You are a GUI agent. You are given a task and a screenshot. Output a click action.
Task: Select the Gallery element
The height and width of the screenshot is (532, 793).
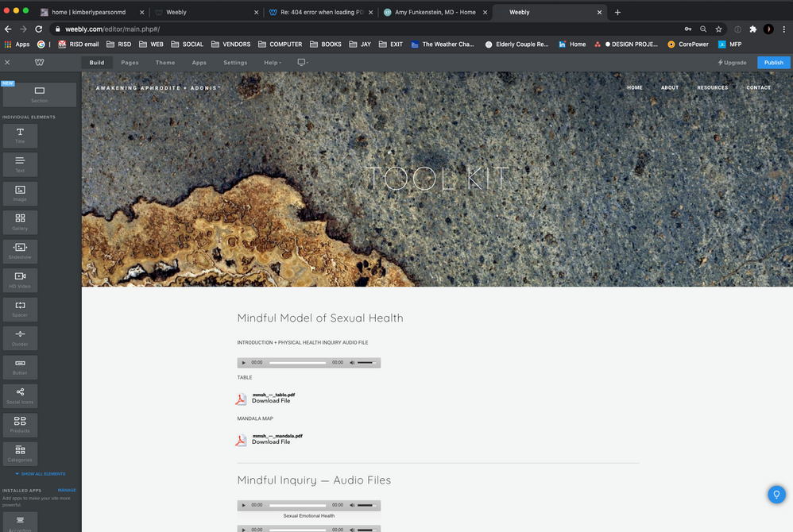click(20, 222)
